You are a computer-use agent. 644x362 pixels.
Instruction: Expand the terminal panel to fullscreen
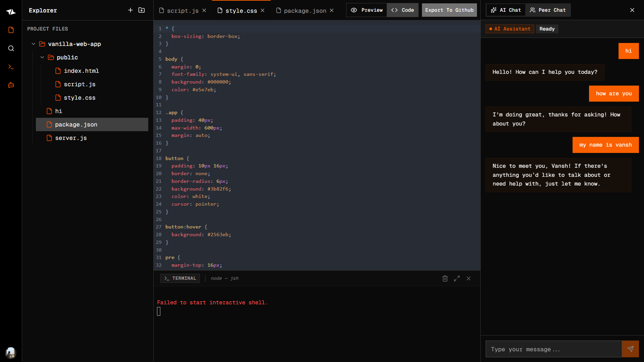point(457,278)
